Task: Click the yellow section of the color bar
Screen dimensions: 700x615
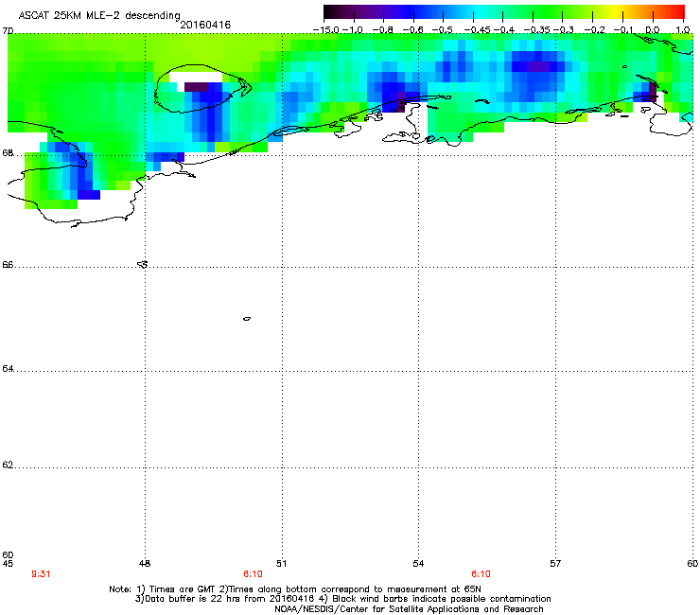Action: click(619, 12)
